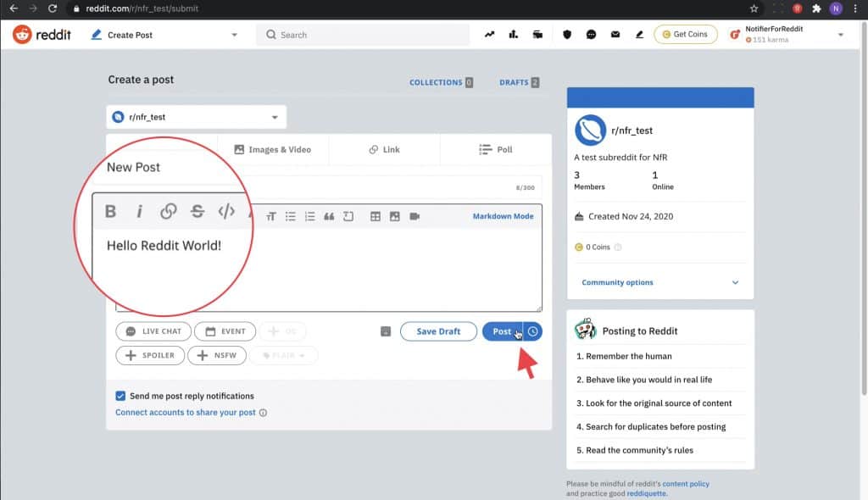Insert a bulleted list in the editor
This screenshot has width=868, height=500.
coord(291,216)
